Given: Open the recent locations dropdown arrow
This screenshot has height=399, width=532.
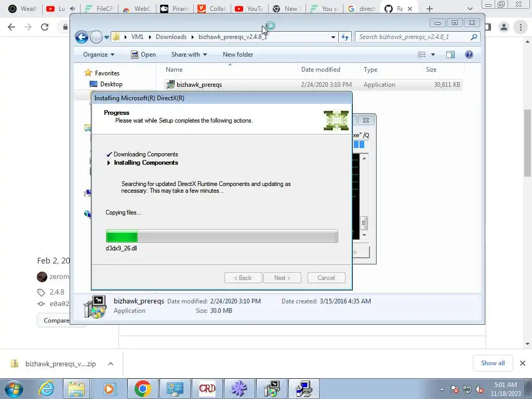Looking at the screenshot, I should coord(107,37).
